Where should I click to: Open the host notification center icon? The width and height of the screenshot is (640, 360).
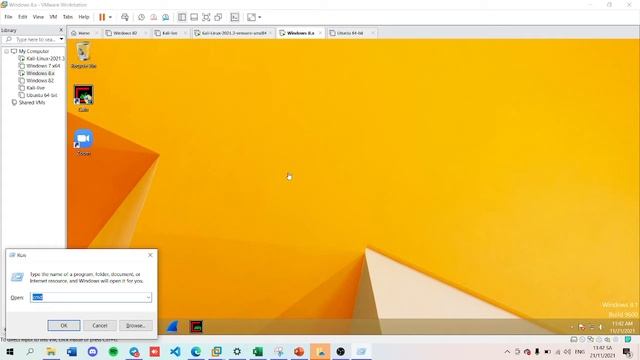coord(627,351)
